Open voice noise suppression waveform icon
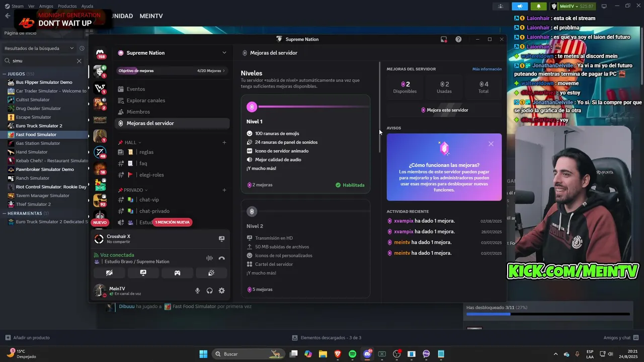Image resolution: width=644 pixels, height=362 pixels. [x=209, y=258]
